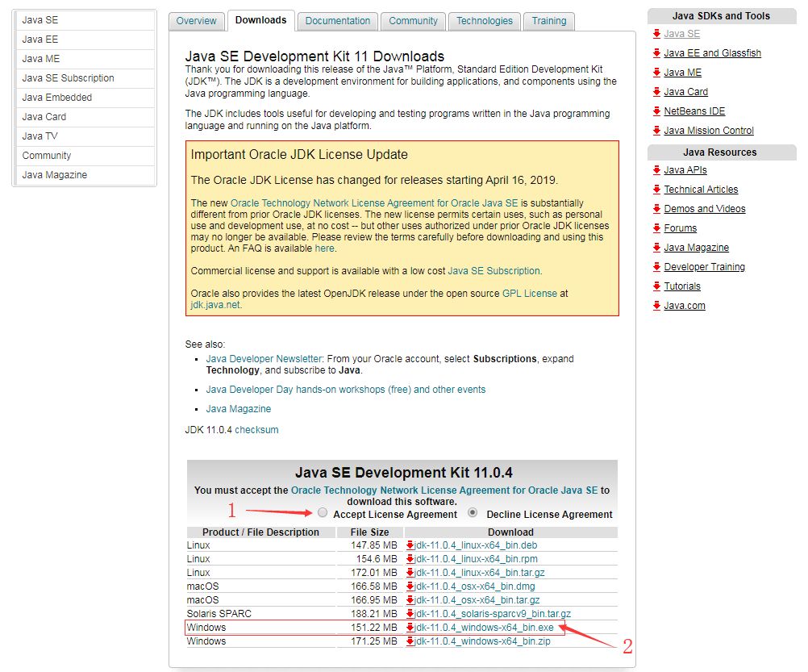The image size is (808, 672).
Task: Open NetBeans IDE link in SDKs list
Action: point(694,111)
